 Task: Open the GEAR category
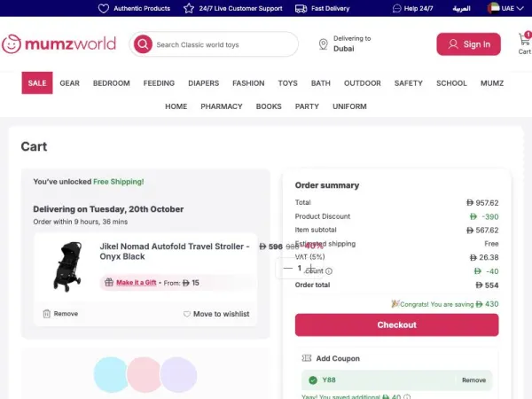click(69, 83)
